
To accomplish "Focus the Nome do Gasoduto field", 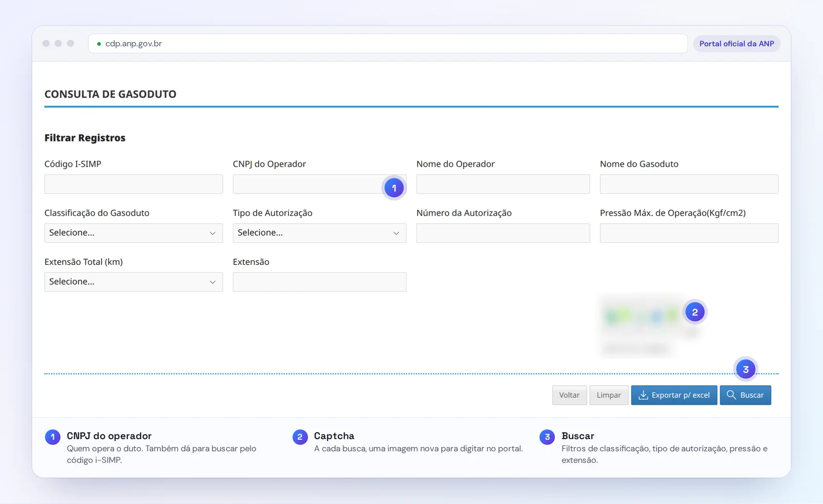I will tap(689, 184).
